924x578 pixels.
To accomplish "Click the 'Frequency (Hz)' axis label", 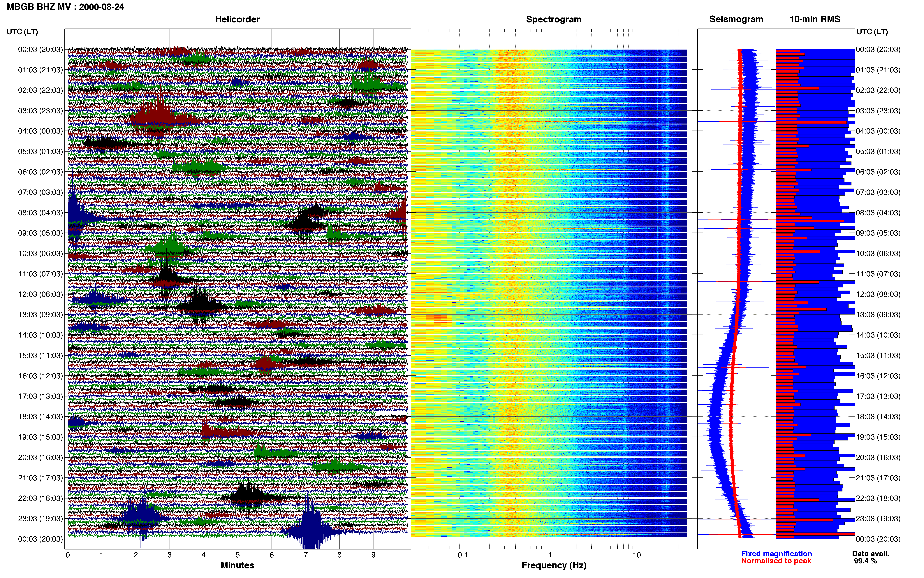I will tap(554, 565).
